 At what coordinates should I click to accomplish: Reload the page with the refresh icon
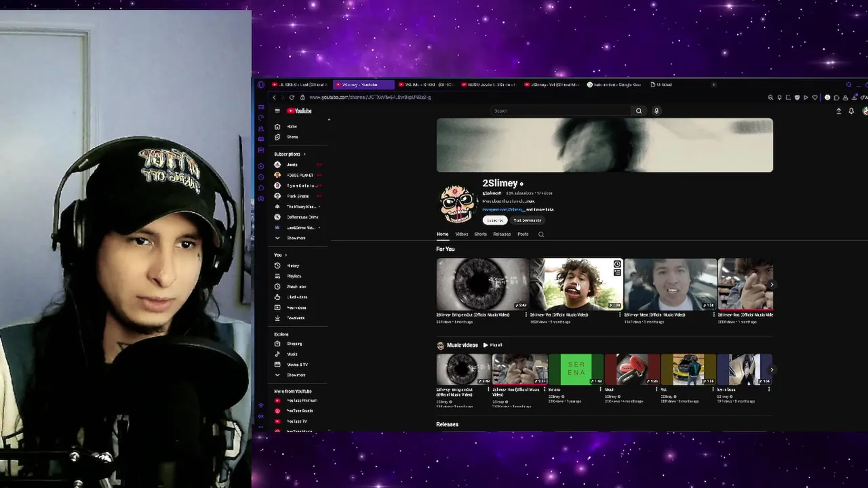[292, 98]
